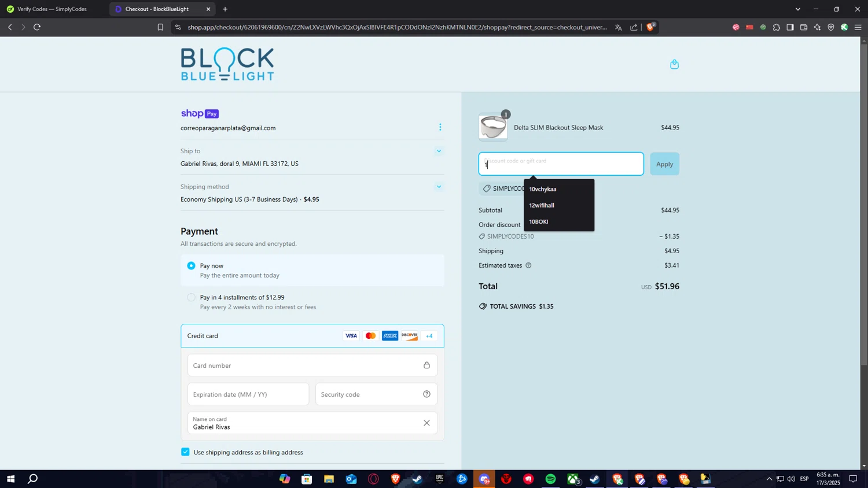
Task: Click the estimated taxes help icon
Action: tap(528, 265)
